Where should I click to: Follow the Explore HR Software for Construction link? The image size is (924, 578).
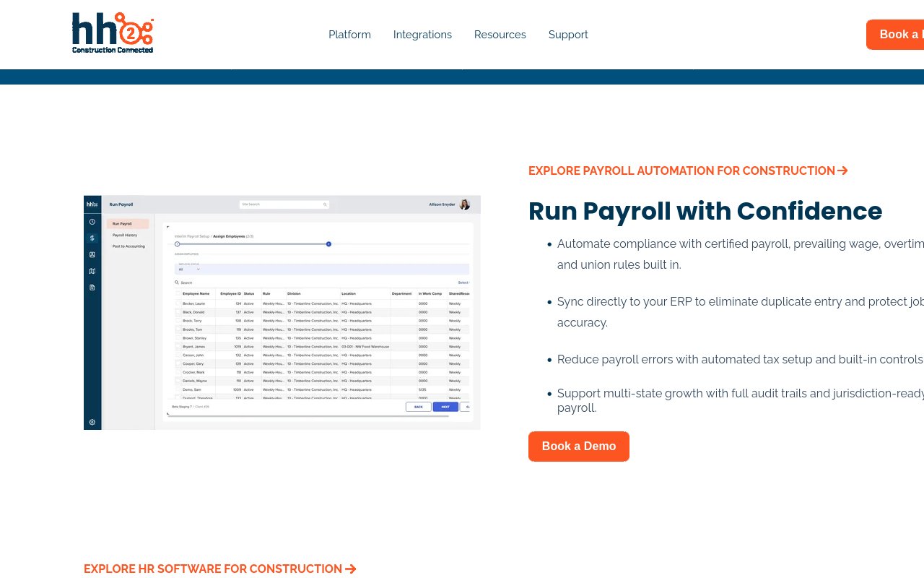(x=220, y=569)
